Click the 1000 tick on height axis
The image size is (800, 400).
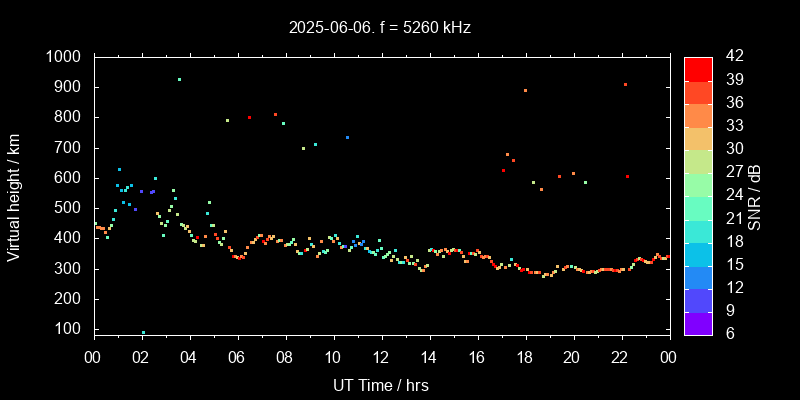[65, 57]
